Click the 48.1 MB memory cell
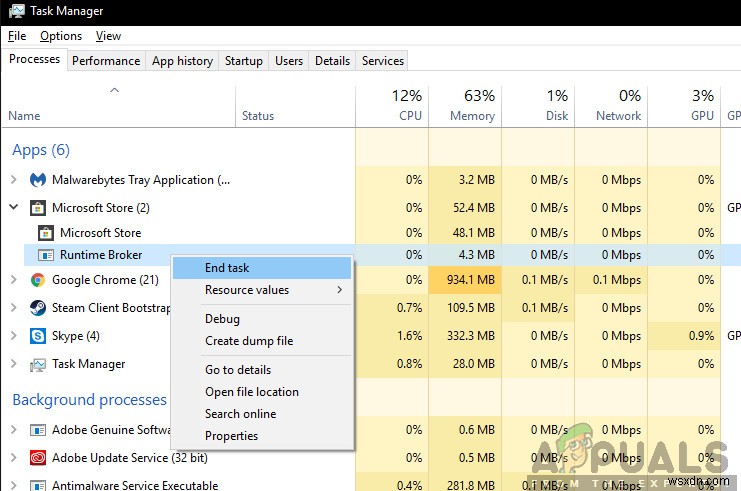Viewport: 741px width, 491px height. (465, 233)
